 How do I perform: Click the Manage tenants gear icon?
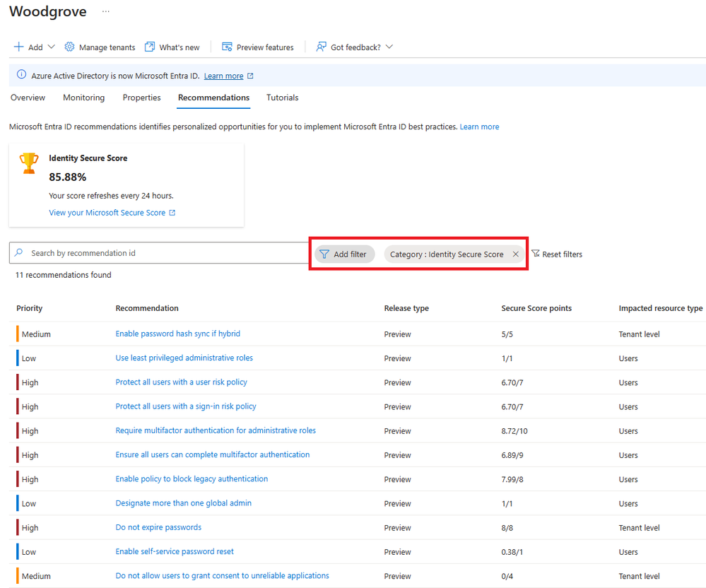69,47
